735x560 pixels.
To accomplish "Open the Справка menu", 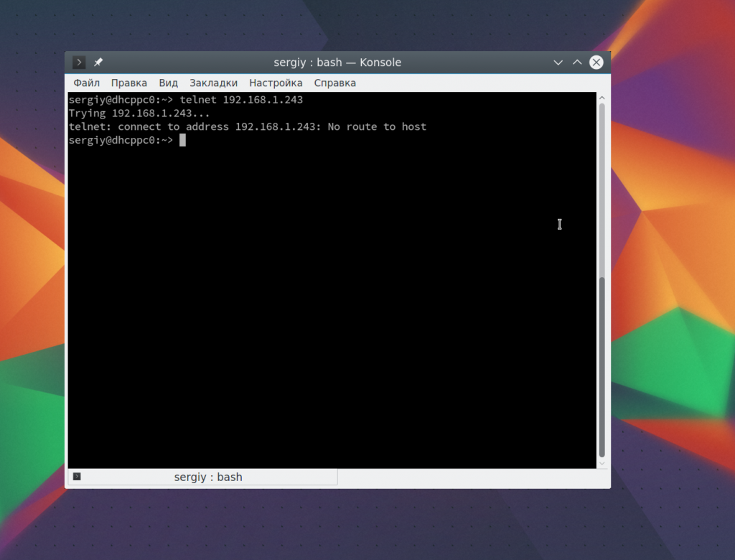I will pos(334,83).
